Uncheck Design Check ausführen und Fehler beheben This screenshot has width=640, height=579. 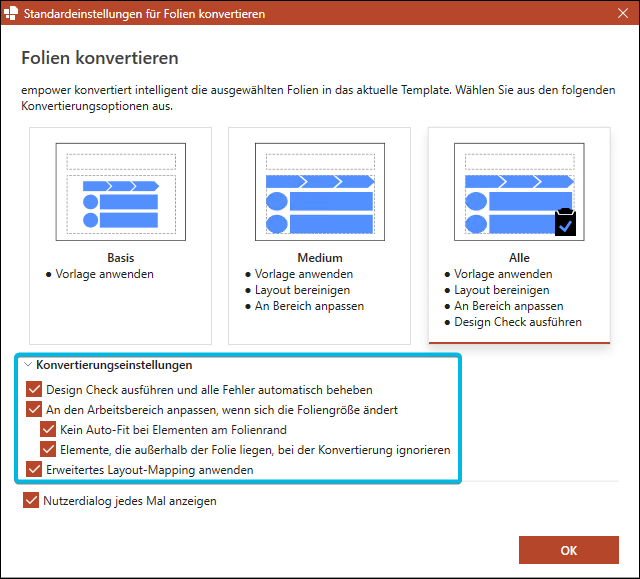(34, 389)
